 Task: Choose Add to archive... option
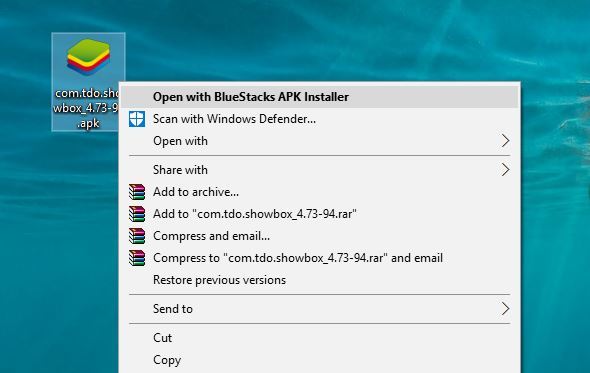coord(320,192)
